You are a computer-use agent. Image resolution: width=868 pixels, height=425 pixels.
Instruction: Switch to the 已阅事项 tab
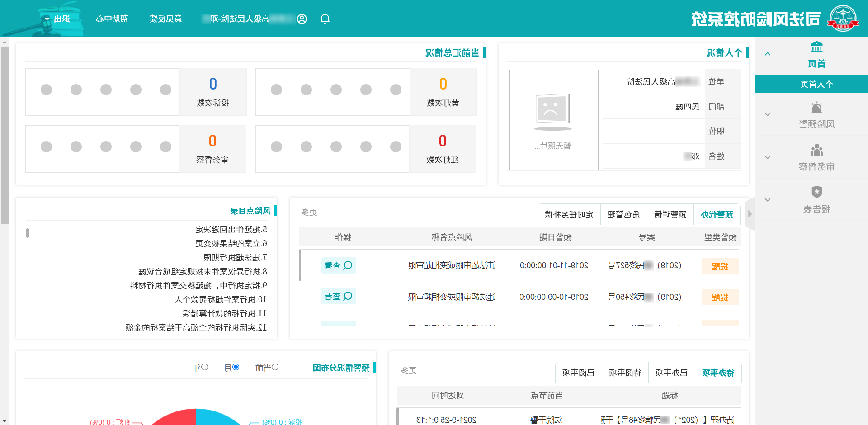[578, 373]
